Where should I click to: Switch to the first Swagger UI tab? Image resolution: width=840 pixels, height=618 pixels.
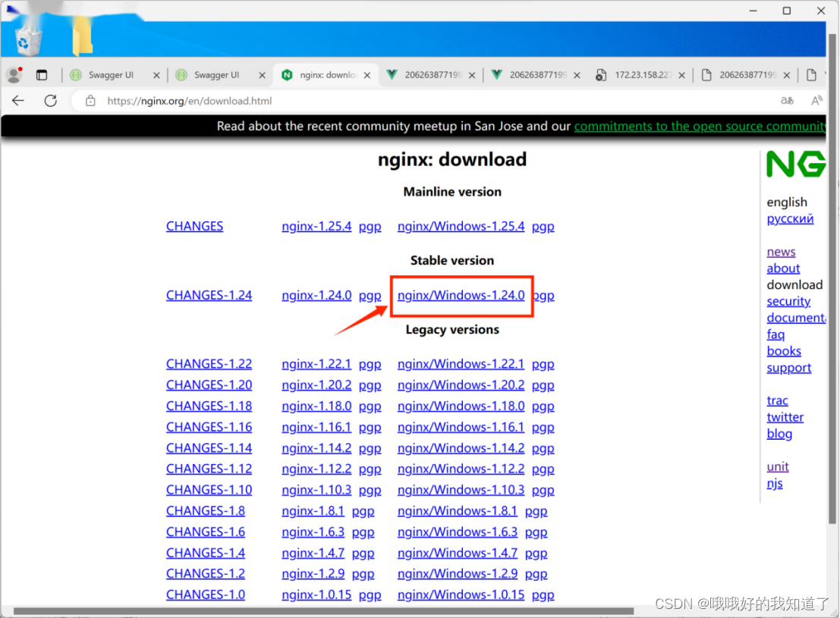(x=111, y=75)
